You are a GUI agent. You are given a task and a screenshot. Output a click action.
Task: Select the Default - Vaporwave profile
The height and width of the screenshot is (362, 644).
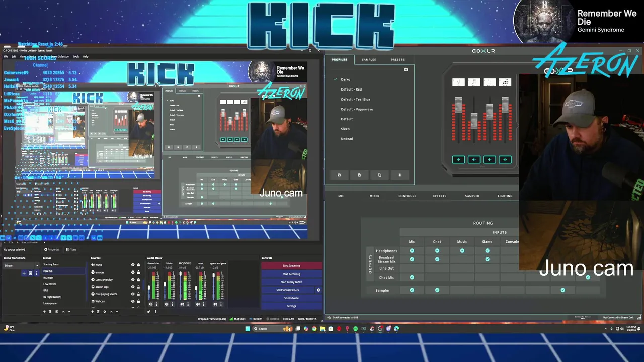(x=357, y=109)
